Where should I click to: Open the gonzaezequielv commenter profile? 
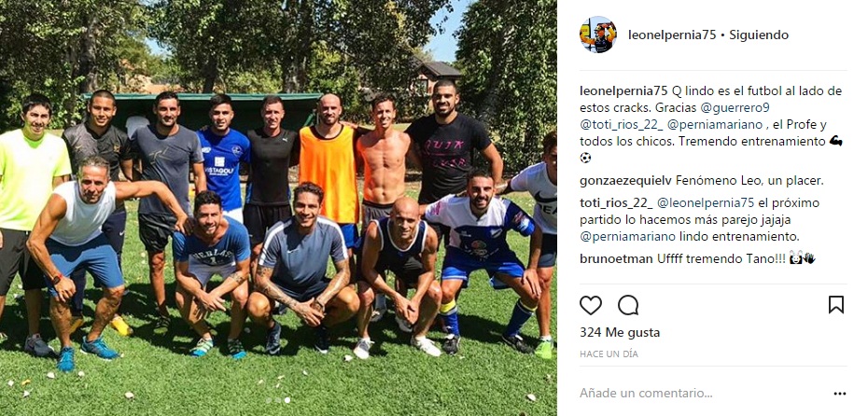pyautogui.click(x=625, y=180)
